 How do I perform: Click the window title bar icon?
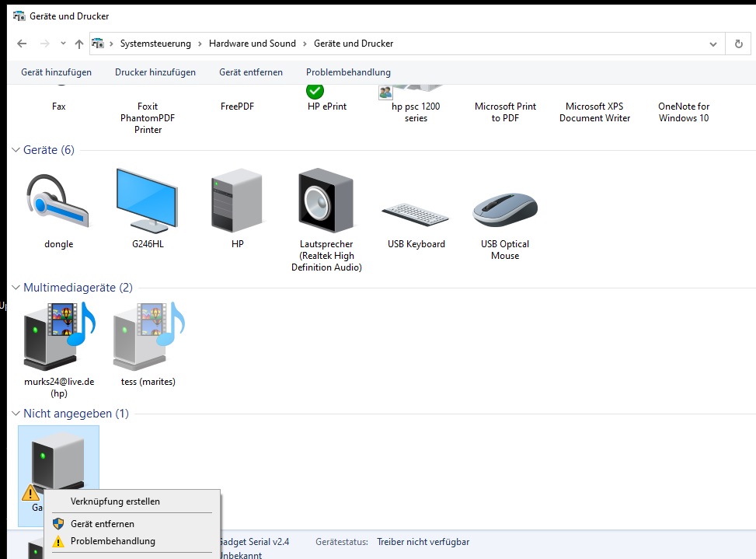tap(19, 16)
